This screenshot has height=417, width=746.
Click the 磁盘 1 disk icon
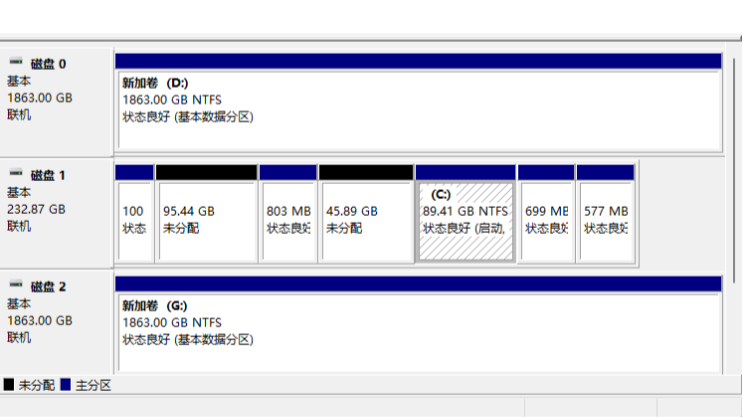click(x=16, y=173)
